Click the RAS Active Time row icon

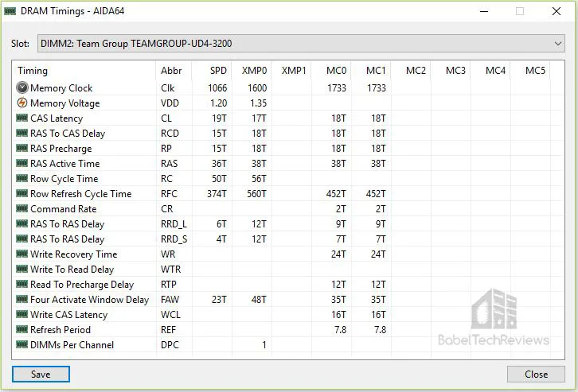[22, 163]
